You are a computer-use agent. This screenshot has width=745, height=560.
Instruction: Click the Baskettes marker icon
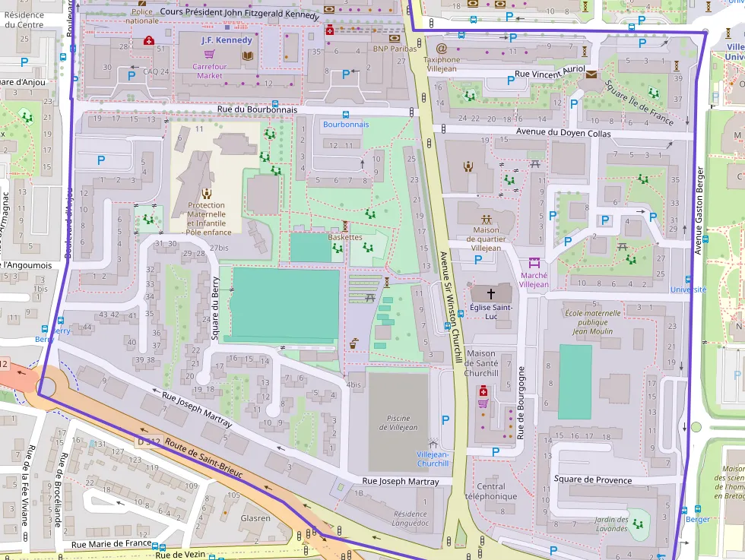(345, 226)
